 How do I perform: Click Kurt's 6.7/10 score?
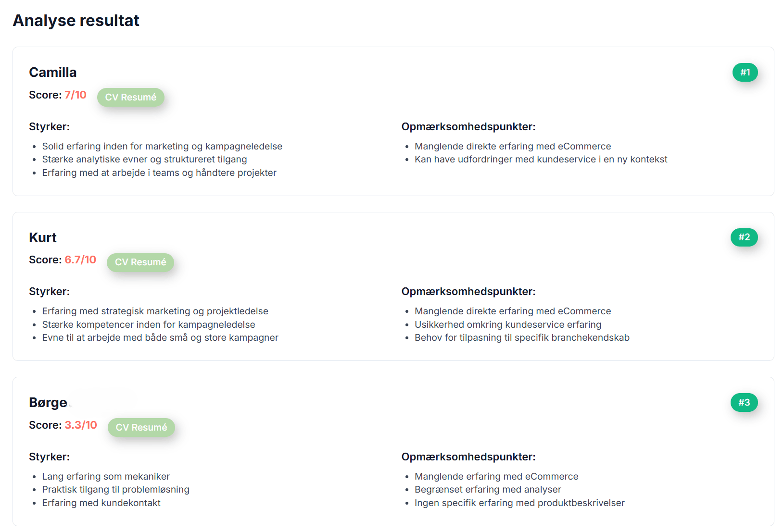click(x=80, y=260)
